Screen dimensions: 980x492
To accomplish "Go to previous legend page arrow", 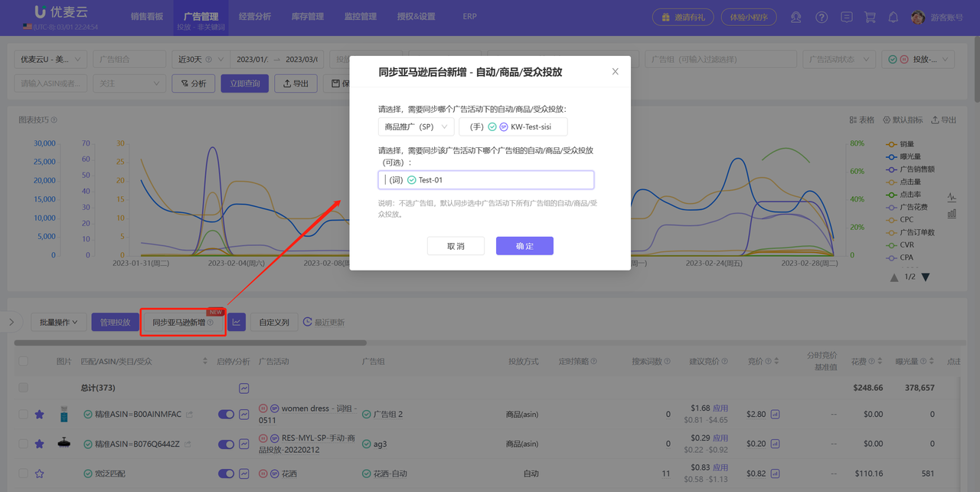I will tap(894, 277).
